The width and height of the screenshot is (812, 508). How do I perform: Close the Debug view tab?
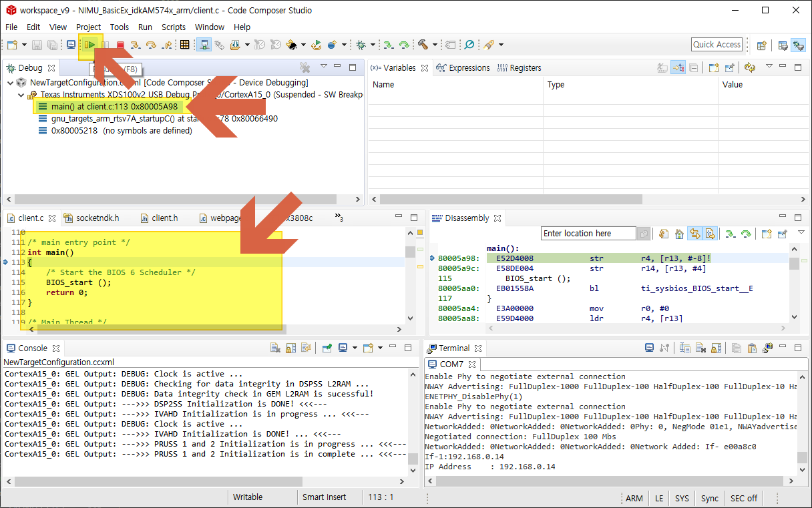pos(51,67)
